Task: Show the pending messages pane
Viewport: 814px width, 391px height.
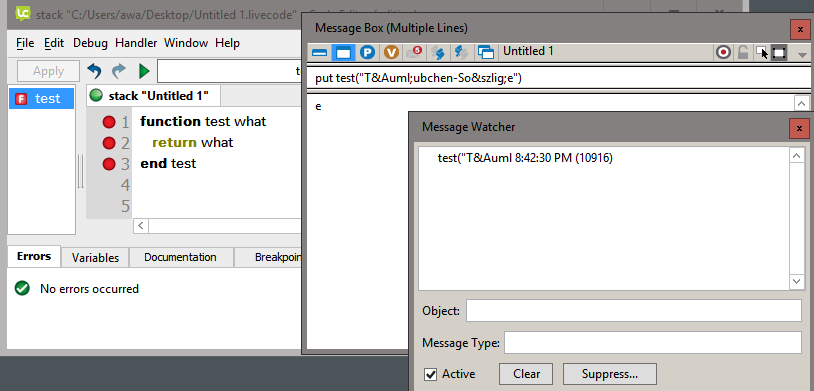Action: [x=414, y=52]
